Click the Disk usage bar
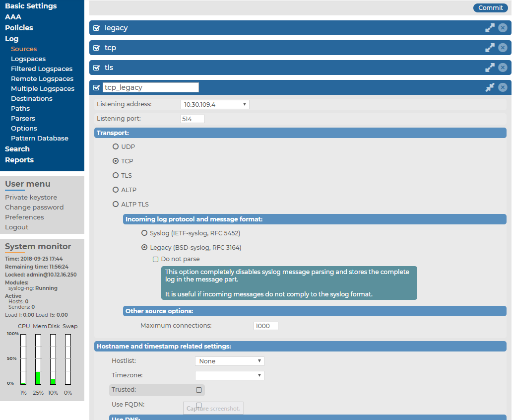 (x=53, y=359)
